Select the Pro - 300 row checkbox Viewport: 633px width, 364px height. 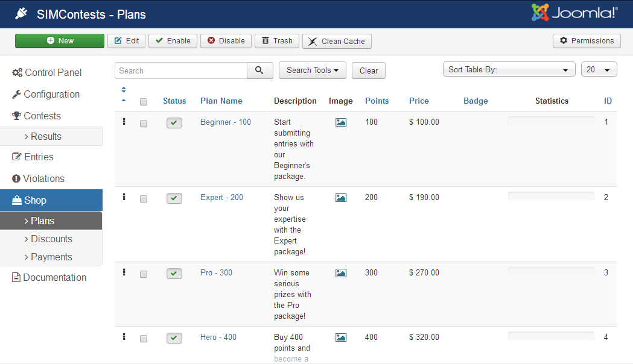click(x=143, y=274)
